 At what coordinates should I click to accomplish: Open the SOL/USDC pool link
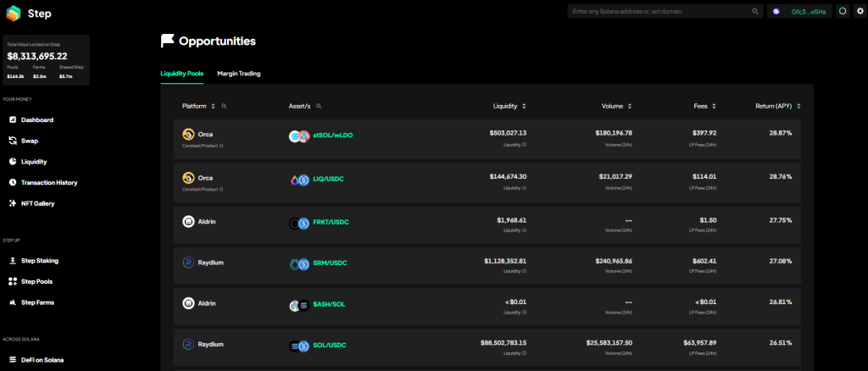pyautogui.click(x=330, y=346)
